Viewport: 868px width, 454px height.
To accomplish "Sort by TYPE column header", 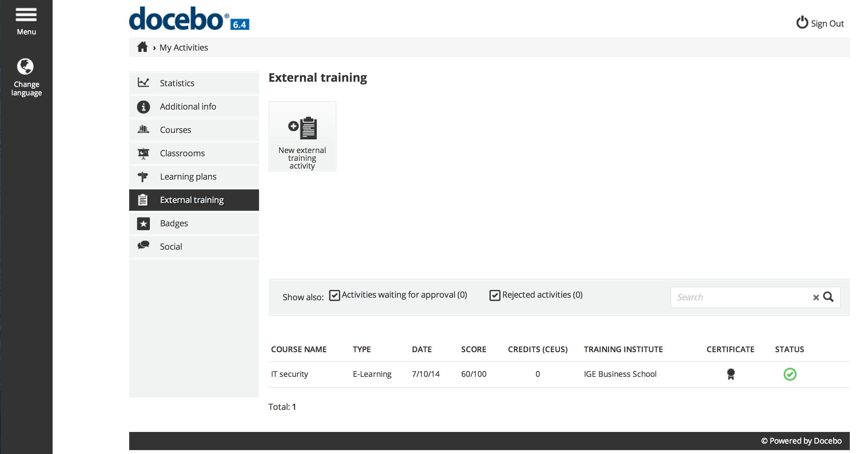I will pos(362,349).
